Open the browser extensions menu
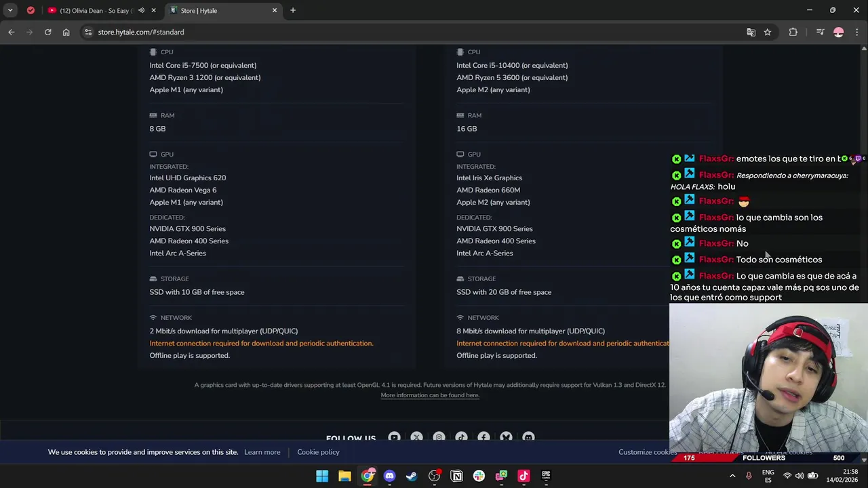The height and width of the screenshot is (488, 868). [x=793, y=32]
